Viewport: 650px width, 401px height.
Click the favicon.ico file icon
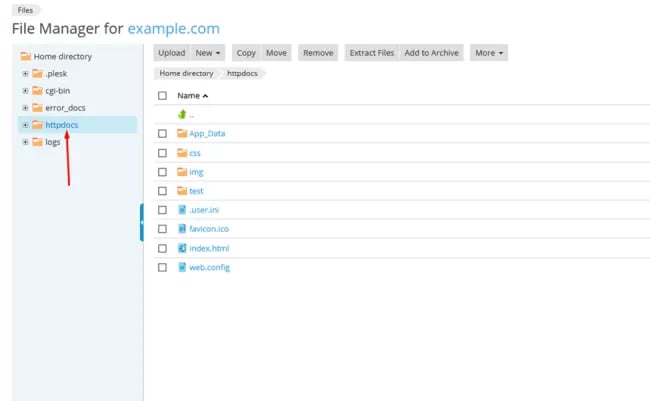[182, 229]
